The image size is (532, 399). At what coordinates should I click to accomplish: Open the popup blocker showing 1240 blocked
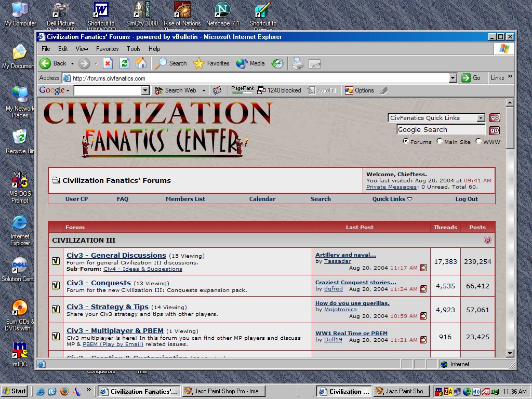pos(279,90)
